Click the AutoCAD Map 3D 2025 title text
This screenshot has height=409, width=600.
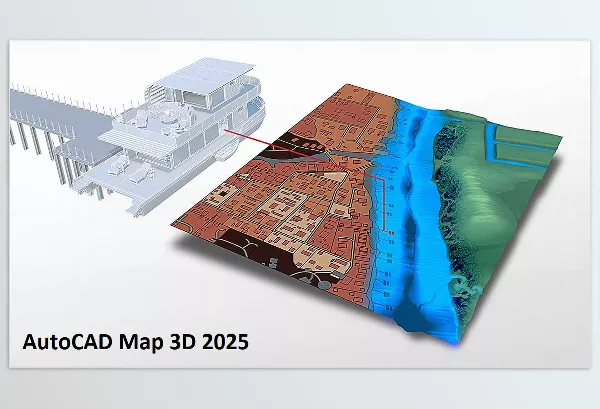click(136, 342)
